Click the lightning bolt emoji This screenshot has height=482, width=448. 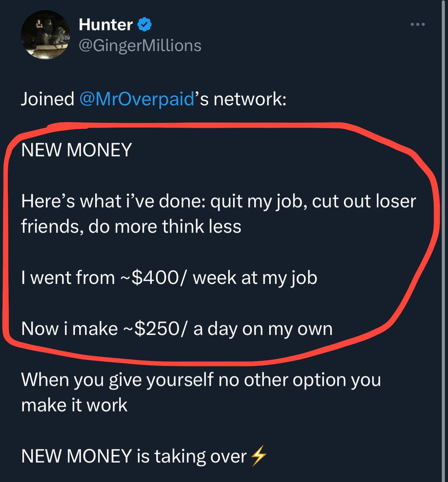coord(259,456)
